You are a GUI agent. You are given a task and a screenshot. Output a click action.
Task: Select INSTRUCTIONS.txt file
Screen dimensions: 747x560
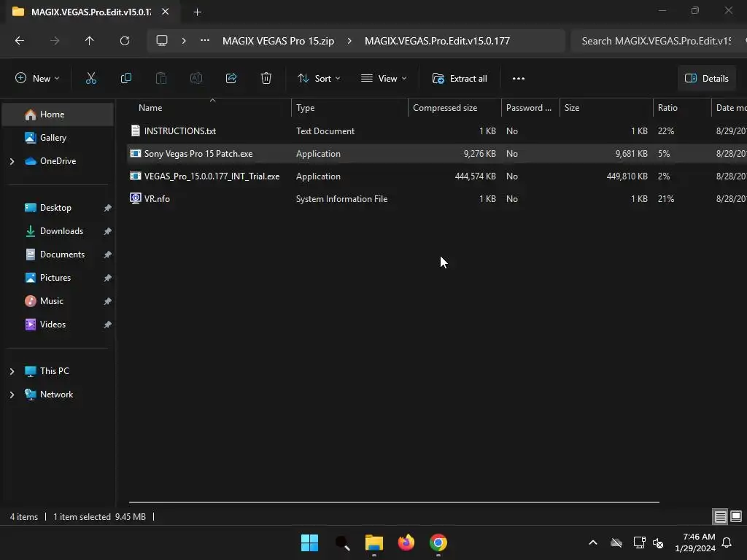coord(180,131)
